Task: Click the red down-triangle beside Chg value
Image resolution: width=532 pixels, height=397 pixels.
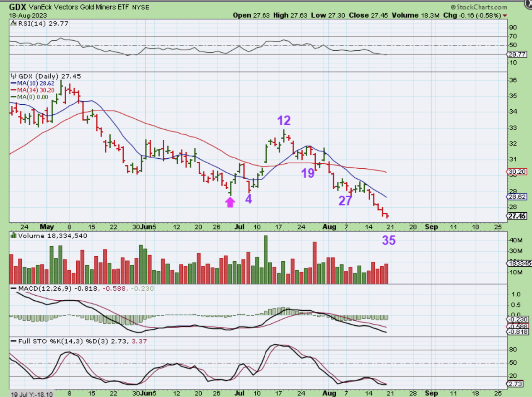Action: (504, 15)
